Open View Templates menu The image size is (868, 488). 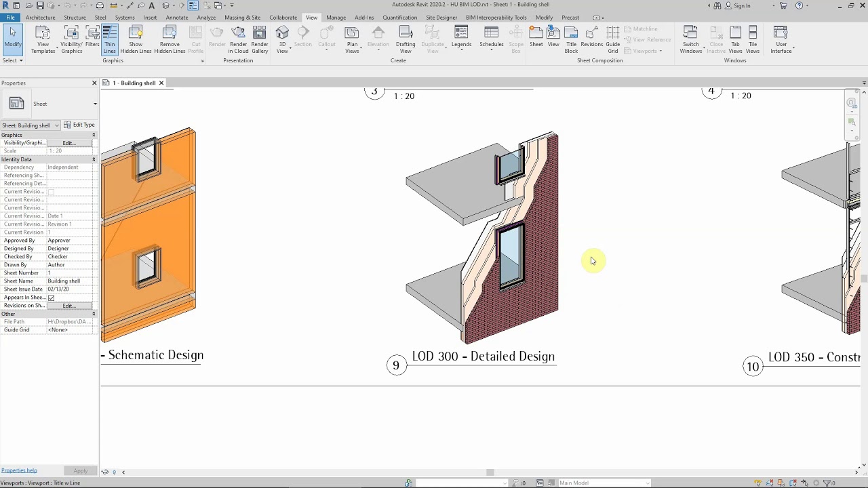(43, 39)
